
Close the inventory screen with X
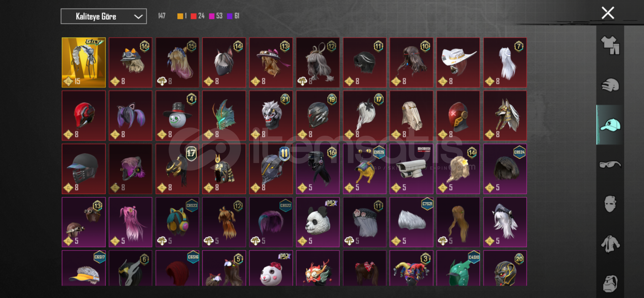(x=608, y=13)
